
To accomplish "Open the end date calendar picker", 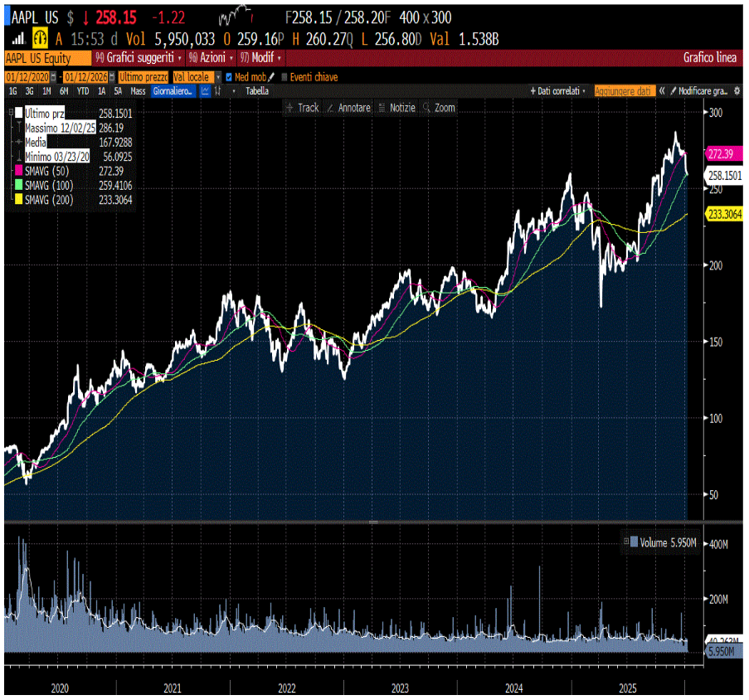I will [112, 77].
